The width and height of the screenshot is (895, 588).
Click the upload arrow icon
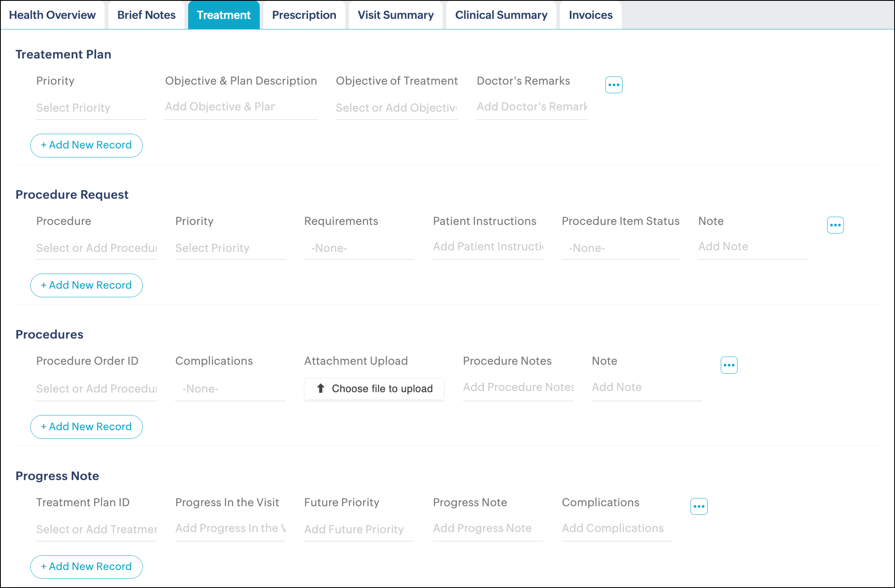point(321,388)
